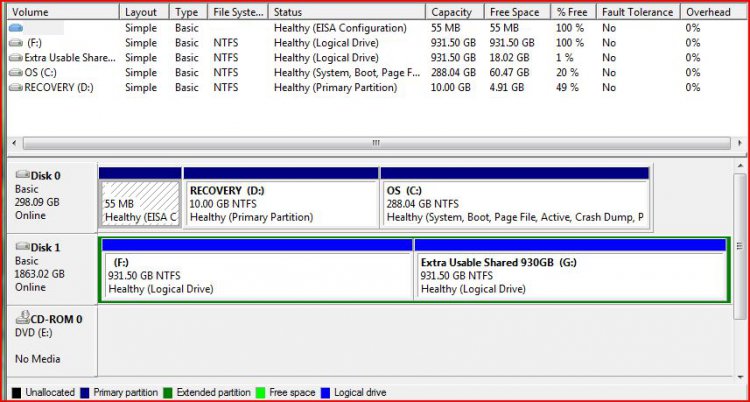Sort by the Type column header

tap(188, 12)
